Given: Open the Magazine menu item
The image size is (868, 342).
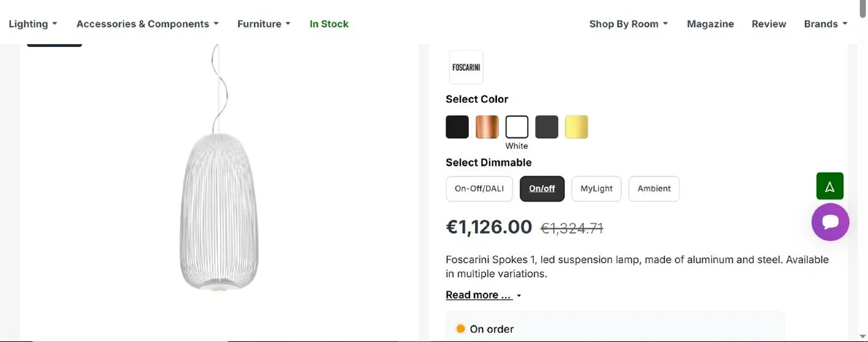Looking at the screenshot, I should click(x=710, y=24).
